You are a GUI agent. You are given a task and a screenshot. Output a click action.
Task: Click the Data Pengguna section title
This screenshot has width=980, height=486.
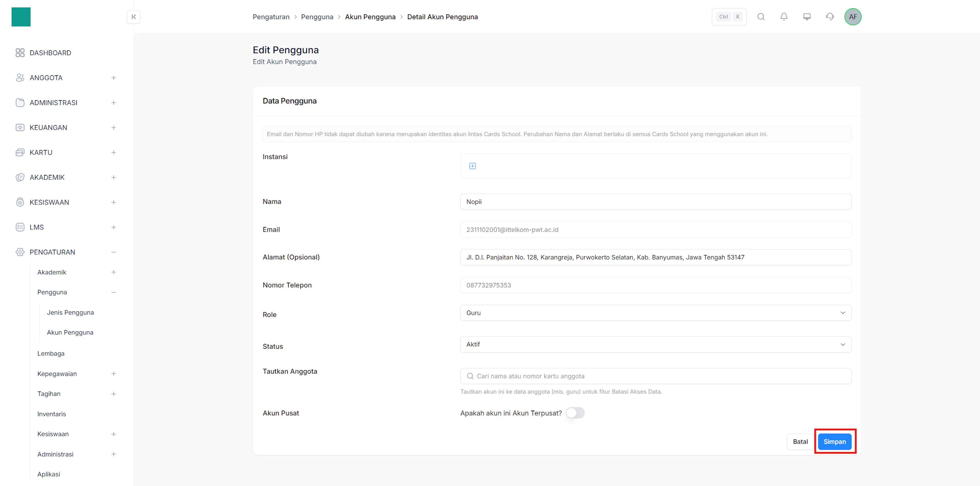289,101
